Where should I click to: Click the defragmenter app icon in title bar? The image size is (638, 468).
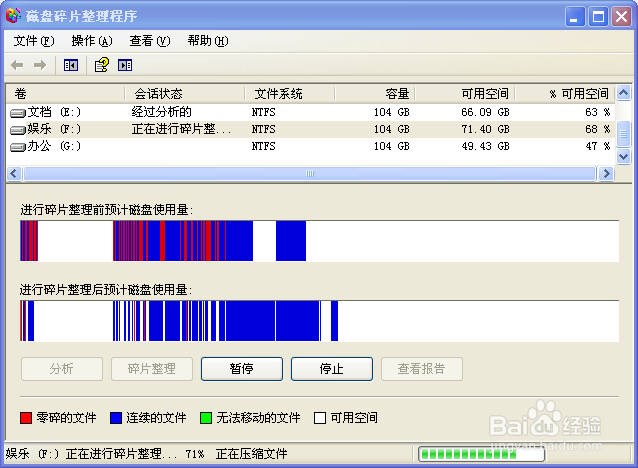(13, 15)
